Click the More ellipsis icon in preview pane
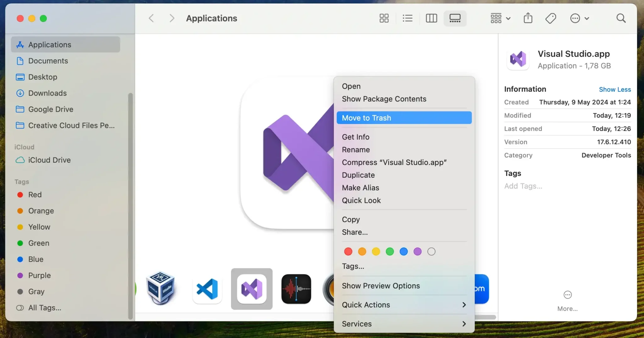644x338 pixels. pos(568,295)
